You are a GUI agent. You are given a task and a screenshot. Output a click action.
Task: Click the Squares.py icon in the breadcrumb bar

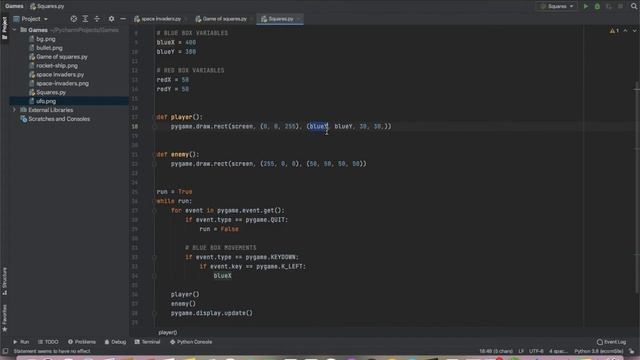pos(33,6)
